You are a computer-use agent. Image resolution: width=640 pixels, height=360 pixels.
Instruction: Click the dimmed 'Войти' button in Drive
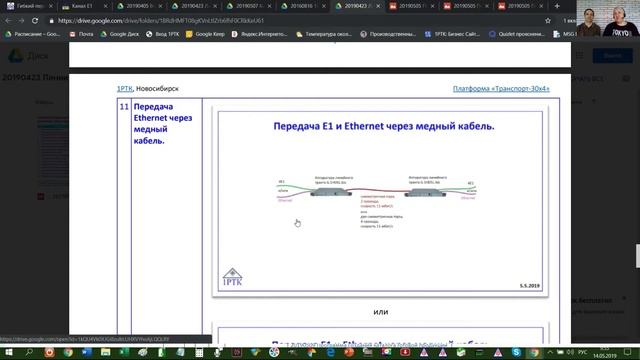coord(612,56)
